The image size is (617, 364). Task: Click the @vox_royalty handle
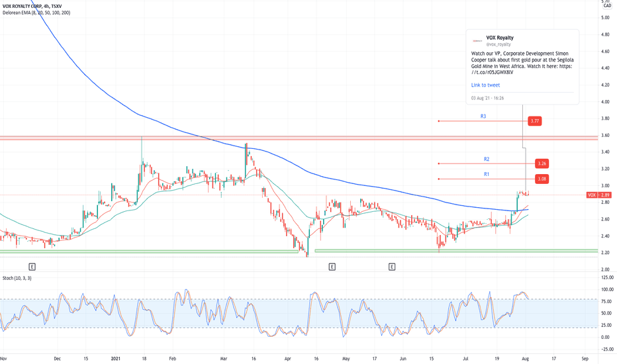click(498, 44)
